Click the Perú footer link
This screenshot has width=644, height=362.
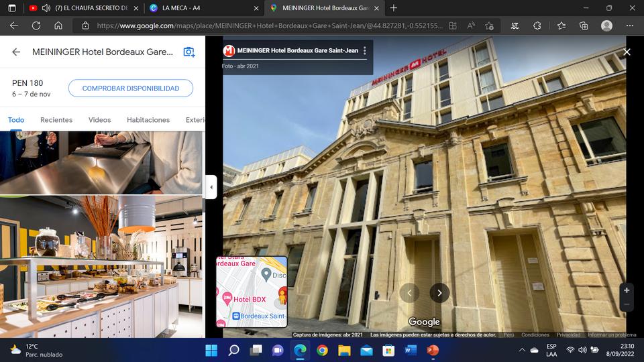click(x=509, y=335)
